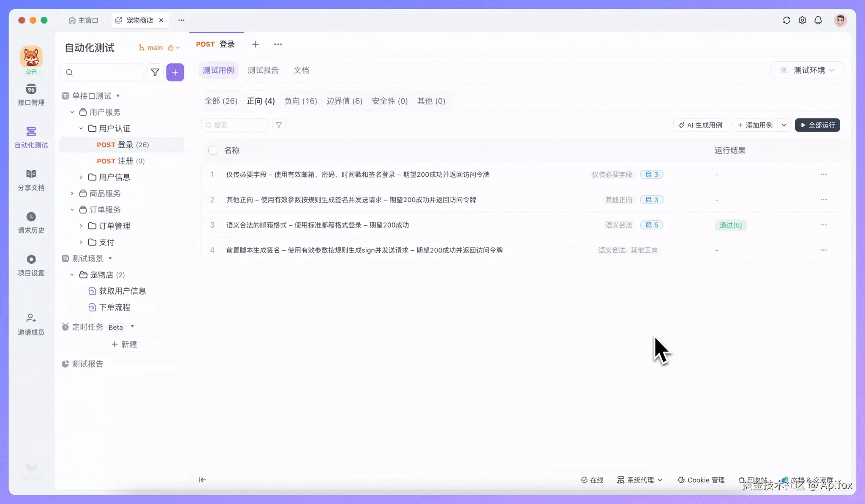Open 请求历史 clock icon in sidebar
865x504 pixels.
[31, 217]
